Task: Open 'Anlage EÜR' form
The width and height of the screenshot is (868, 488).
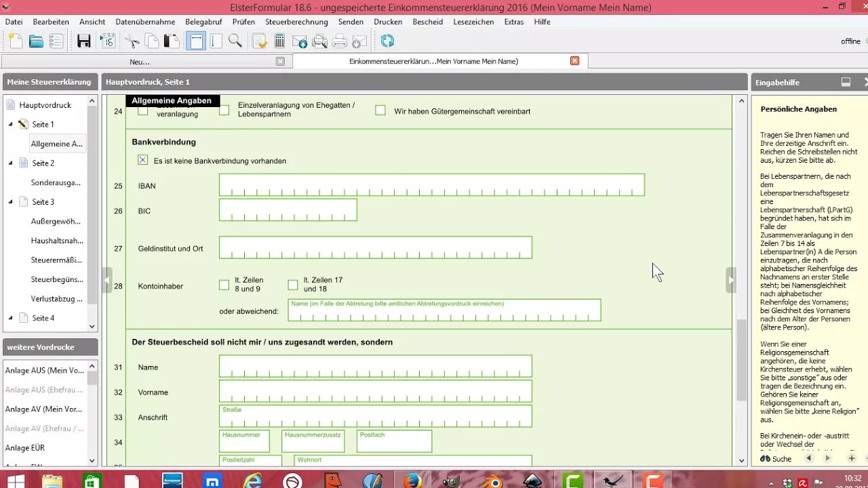Action: coord(25,448)
